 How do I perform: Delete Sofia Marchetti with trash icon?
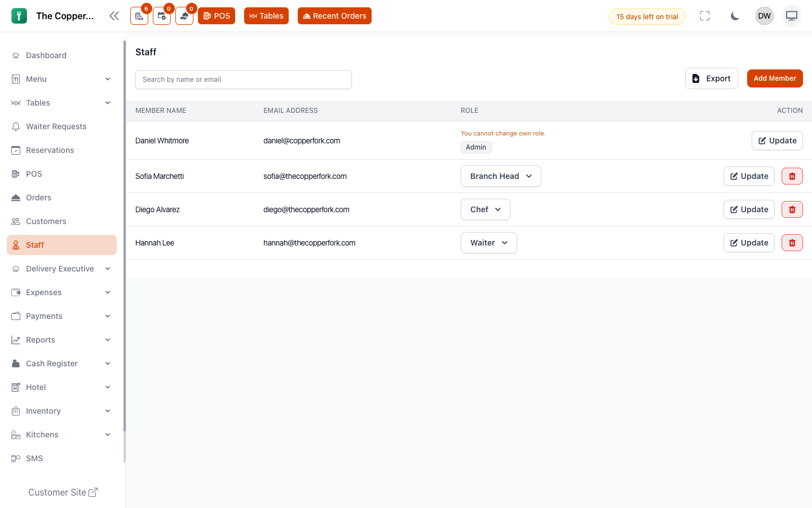click(792, 176)
